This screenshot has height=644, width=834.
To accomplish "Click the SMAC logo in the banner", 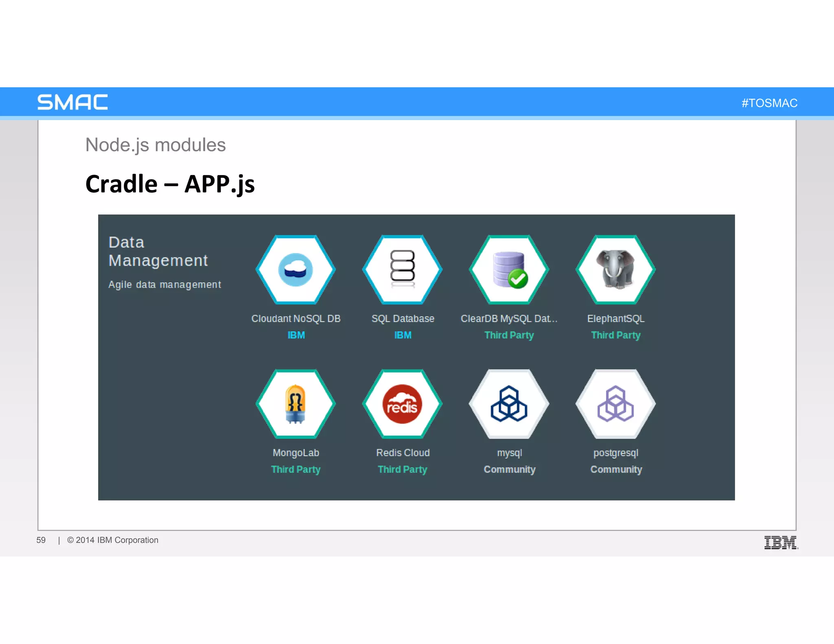I will point(72,102).
